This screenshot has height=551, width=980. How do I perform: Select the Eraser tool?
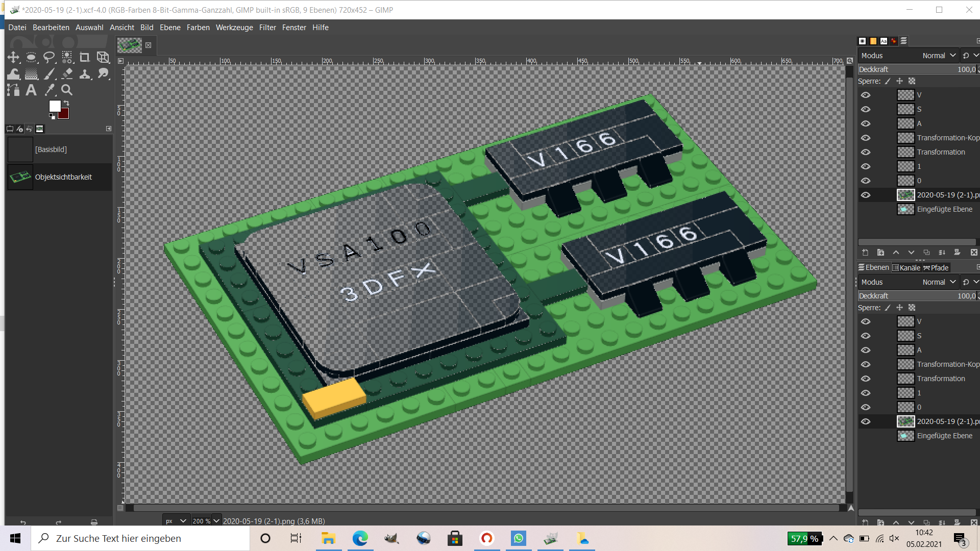pos(67,74)
